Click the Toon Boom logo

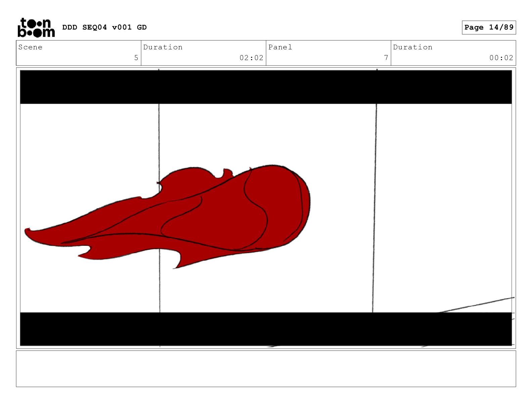click(36, 27)
